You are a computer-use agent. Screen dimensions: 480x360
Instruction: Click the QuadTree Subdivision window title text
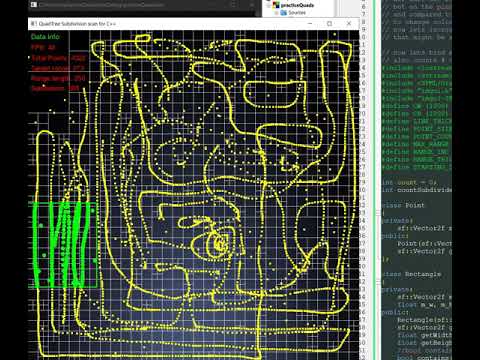77,24
